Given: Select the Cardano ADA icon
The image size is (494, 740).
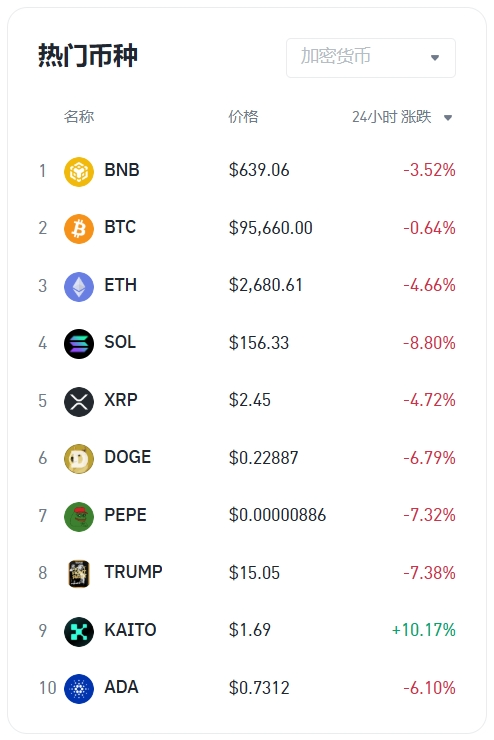Looking at the screenshot, I should (79, 689).
